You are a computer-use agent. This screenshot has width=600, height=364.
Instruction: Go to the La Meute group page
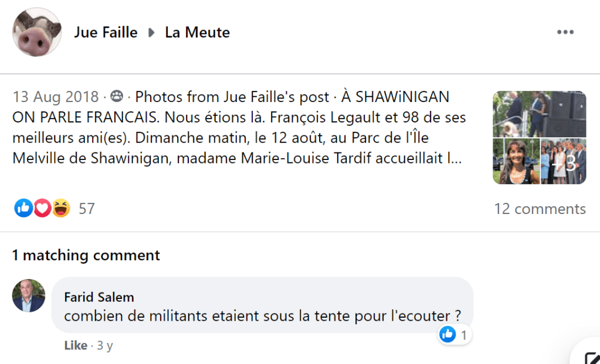click(x=197, y=33)
